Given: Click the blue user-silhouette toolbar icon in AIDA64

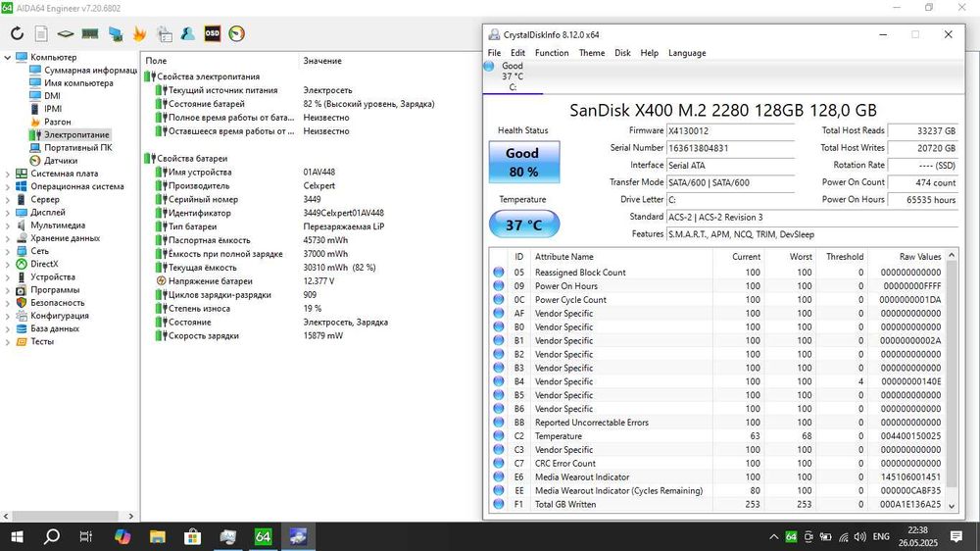Looking at the screenshot, I should [x=187, y=33].
